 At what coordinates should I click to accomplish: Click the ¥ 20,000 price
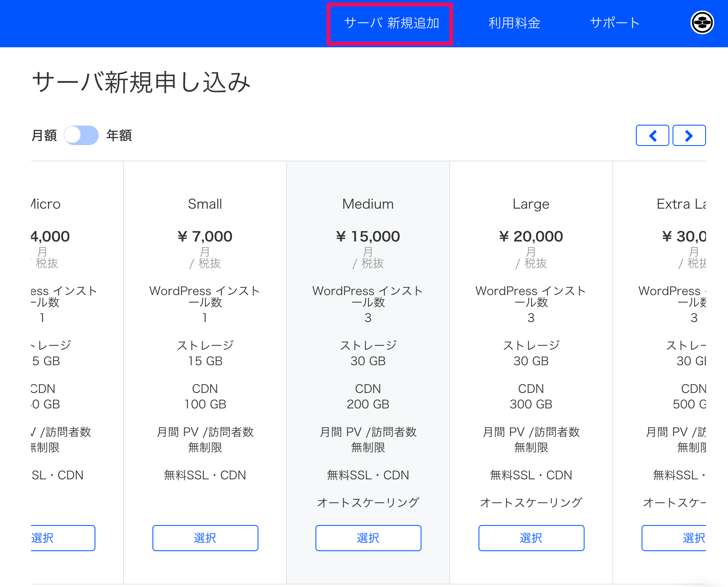pos(531,236)
